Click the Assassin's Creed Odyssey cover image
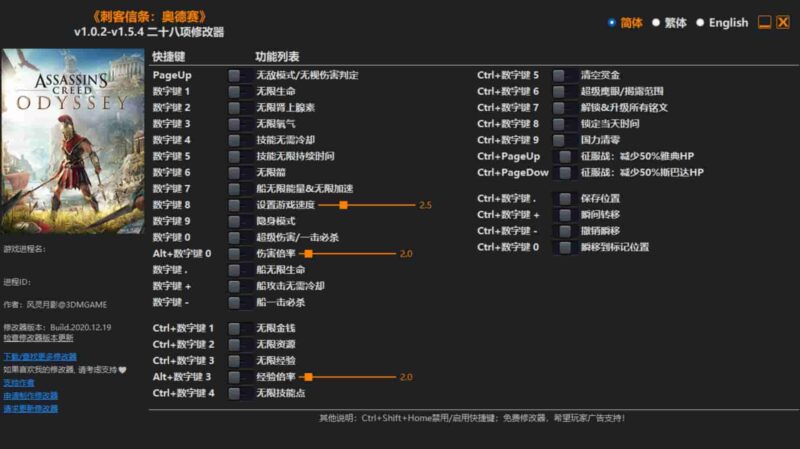800x449 pixels. tap(73, 141)
